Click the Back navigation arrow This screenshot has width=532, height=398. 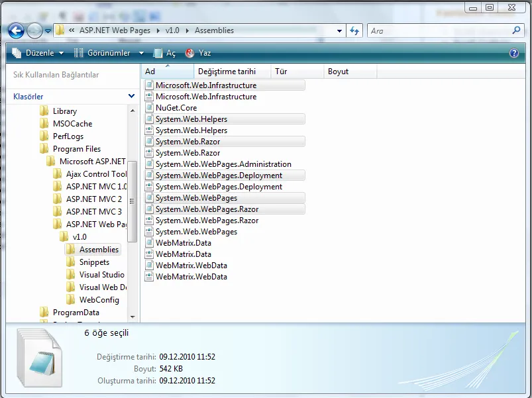click(16, 31)
